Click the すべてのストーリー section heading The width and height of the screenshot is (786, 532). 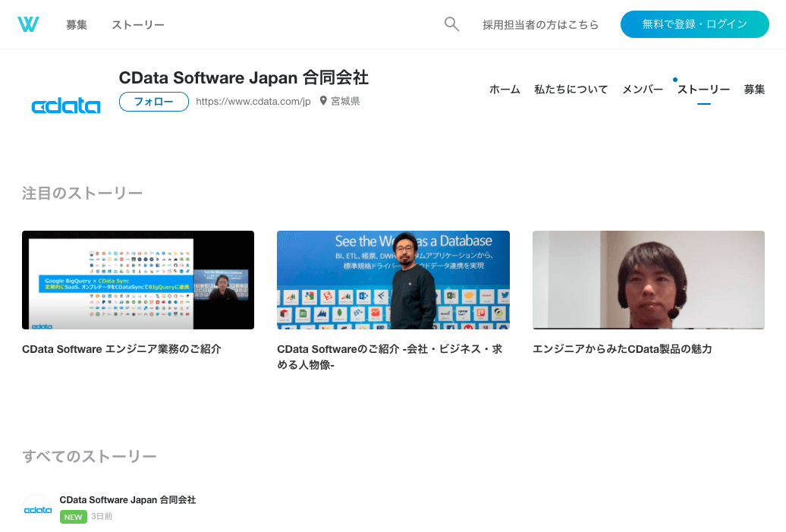coord(90,456)
